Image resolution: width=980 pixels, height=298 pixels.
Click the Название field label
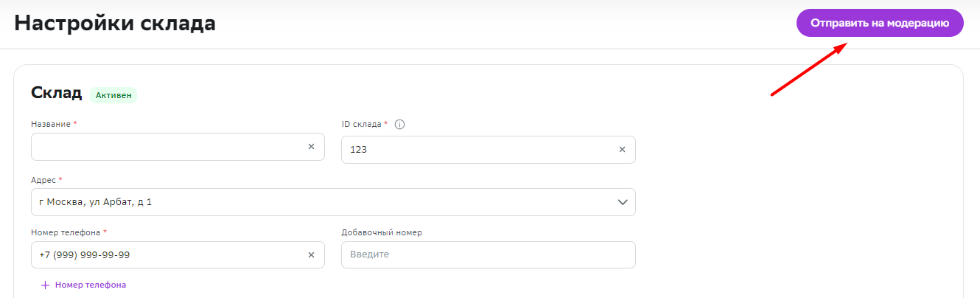51,124
